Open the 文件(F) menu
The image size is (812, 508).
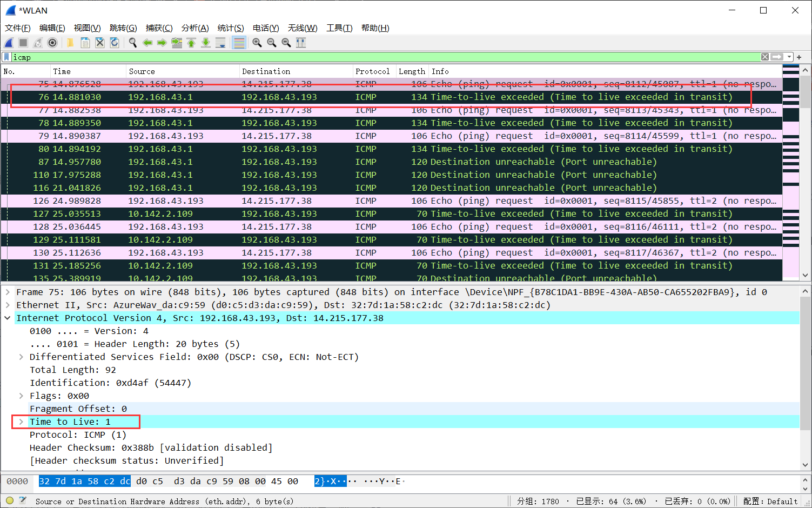(x=18, y=28)
